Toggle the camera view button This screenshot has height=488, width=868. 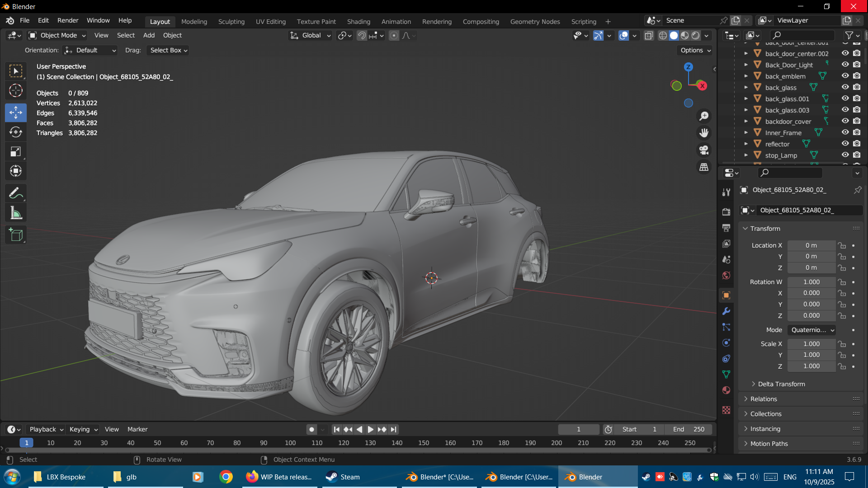[x=704, y=150]
